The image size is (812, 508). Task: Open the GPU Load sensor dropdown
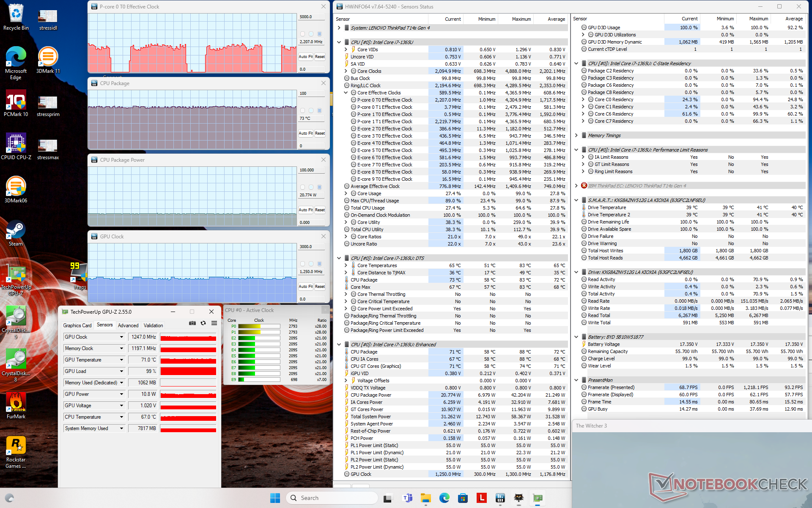[x=121, y=371]
